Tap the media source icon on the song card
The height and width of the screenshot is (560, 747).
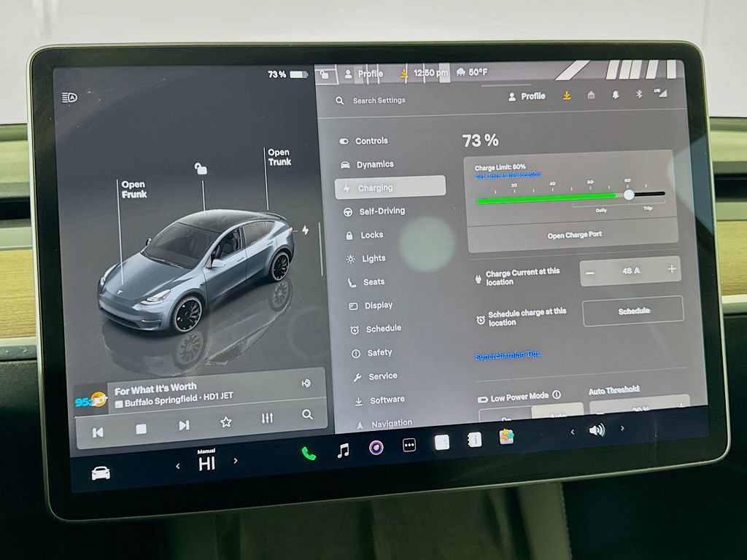click(x=306, y=383)
